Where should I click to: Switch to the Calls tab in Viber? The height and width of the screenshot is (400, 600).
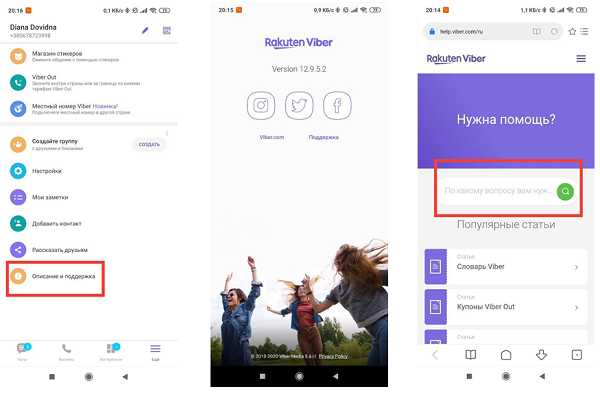[67, 351]
